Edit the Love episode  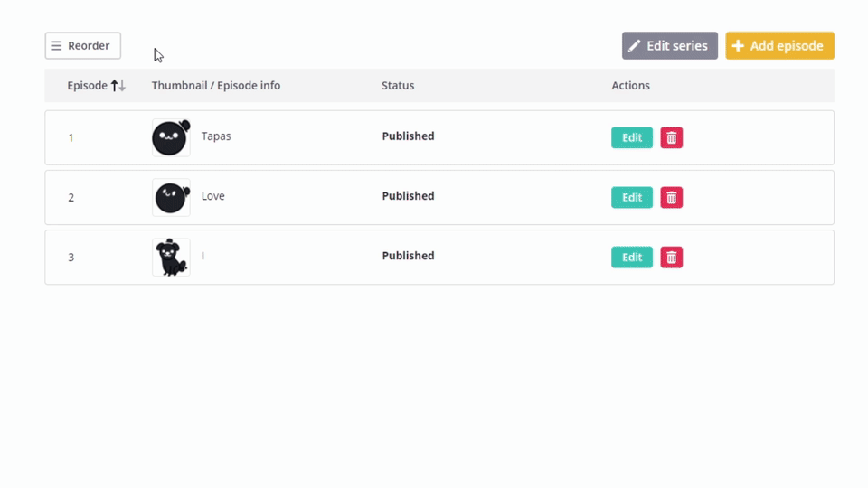click(x=632, y=198)
